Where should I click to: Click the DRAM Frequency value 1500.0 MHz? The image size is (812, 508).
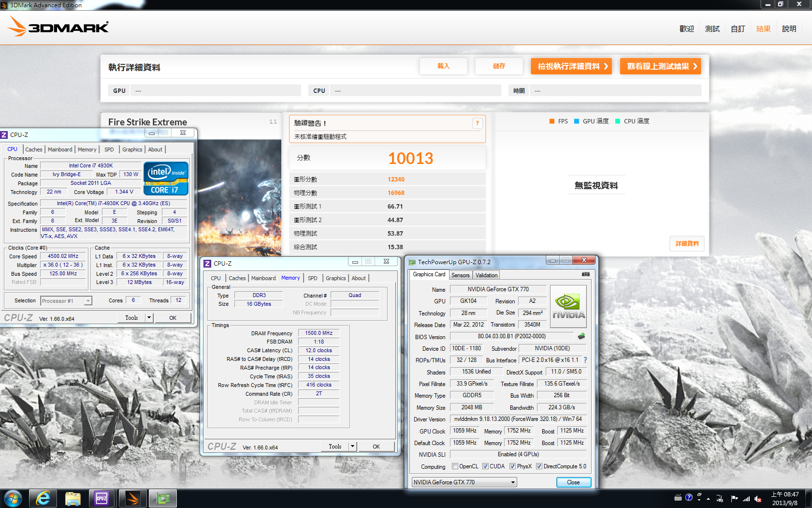point(319,333)
